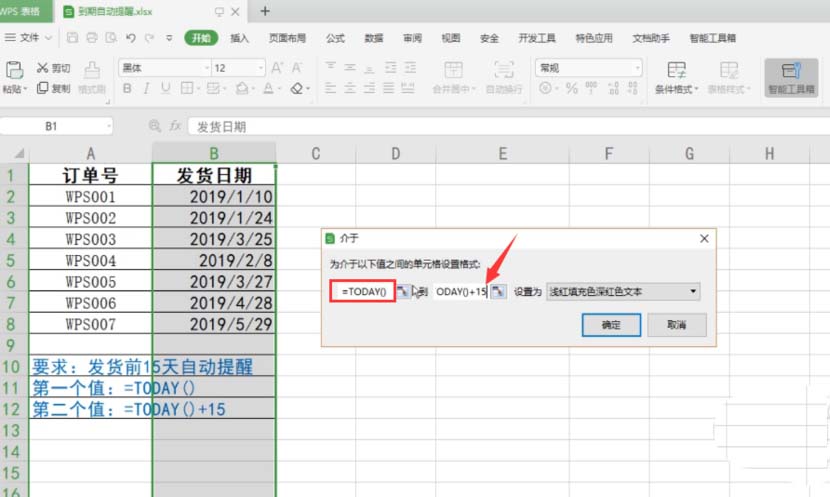Click the font color A swatch button
The height and width of the screenshot is (497, 830).
pyautogui.click(x=268, y=89)
